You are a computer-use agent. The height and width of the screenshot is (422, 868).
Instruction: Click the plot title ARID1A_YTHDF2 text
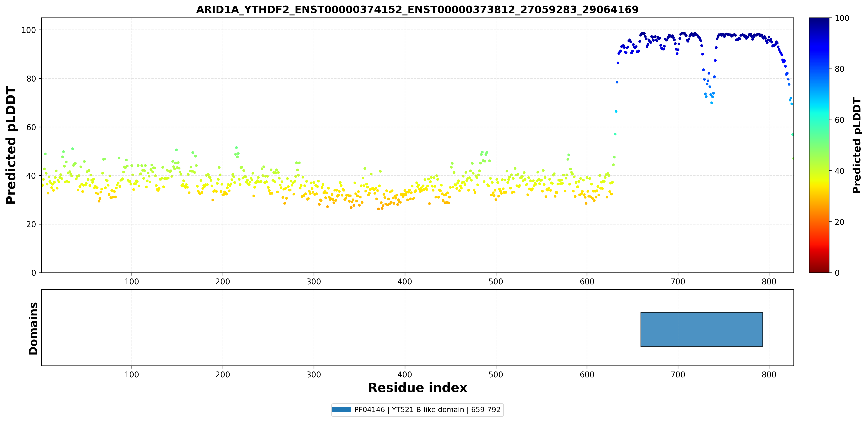point(417,9)
